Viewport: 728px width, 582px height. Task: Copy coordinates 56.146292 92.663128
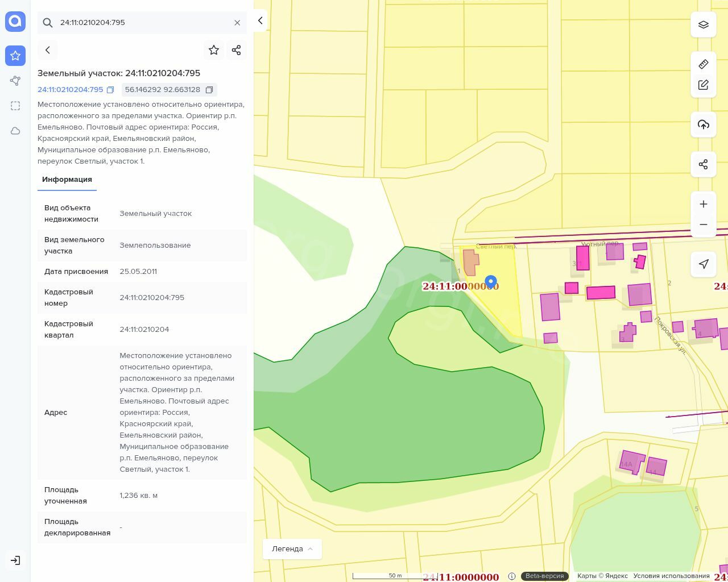point(209,90)
